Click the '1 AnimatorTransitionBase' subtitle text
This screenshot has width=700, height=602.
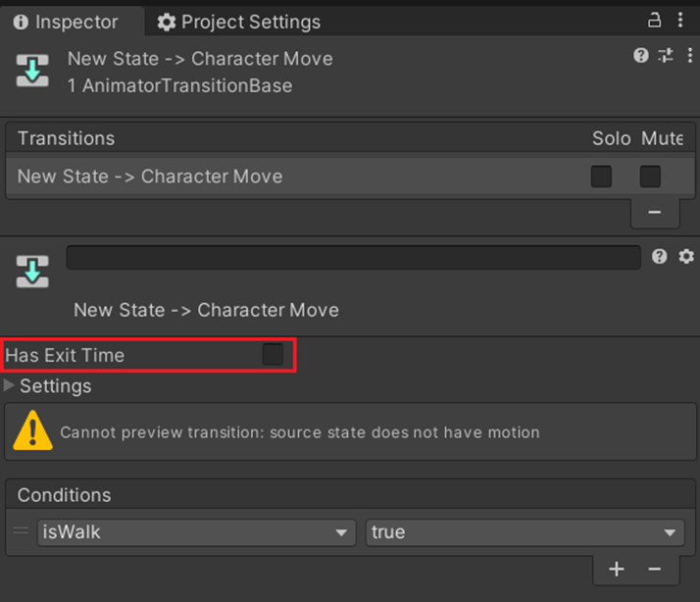pos(180,85)
